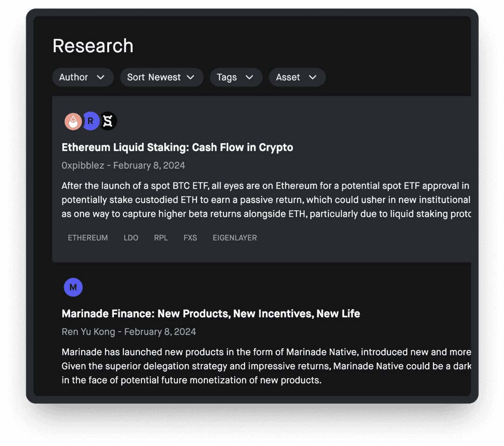The width and height of the screenshot is (504, 446).
Task: Open the Author filter dropdown
Action: [x=83, y=77]
